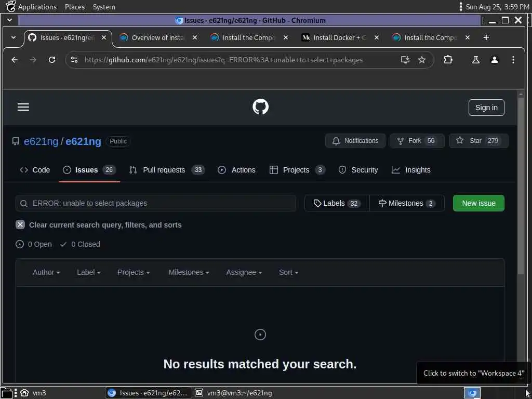Open the home folder vm3 in bottom panel

(34, 393)
